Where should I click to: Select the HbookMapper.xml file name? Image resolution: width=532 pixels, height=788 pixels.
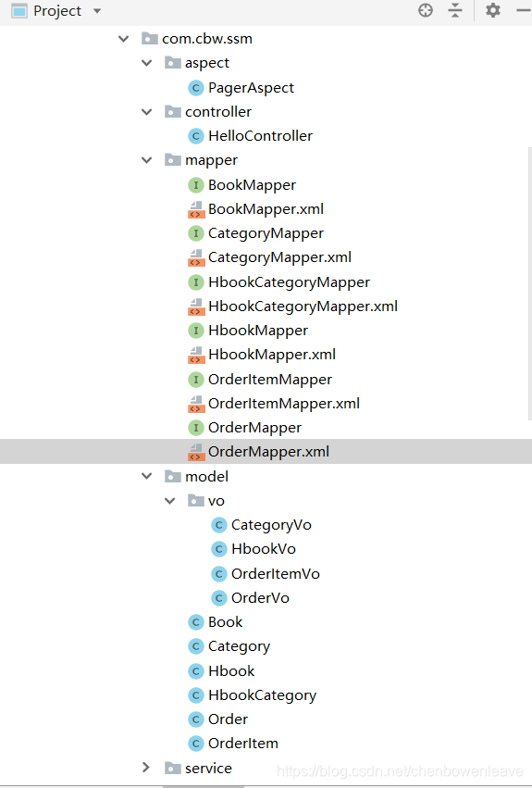click(272, 355)
